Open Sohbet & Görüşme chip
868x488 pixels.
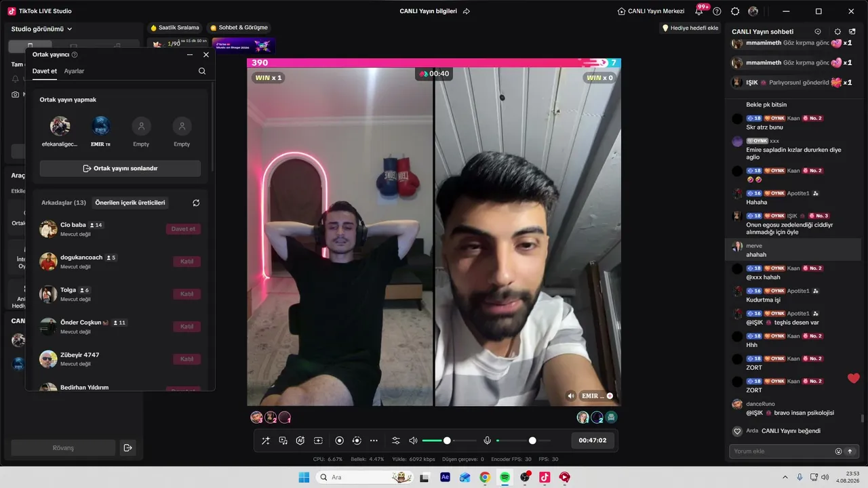[239, 28]
